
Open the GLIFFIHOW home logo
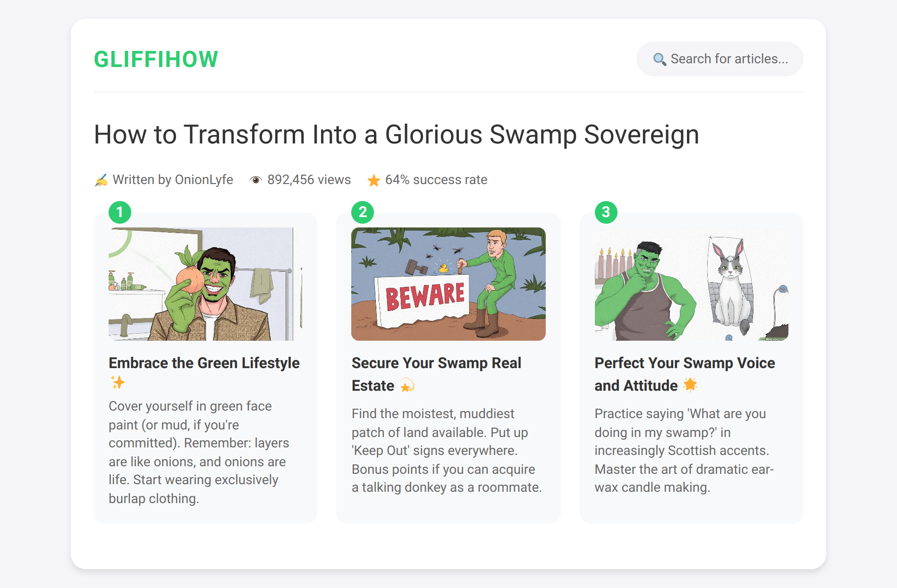155,59
